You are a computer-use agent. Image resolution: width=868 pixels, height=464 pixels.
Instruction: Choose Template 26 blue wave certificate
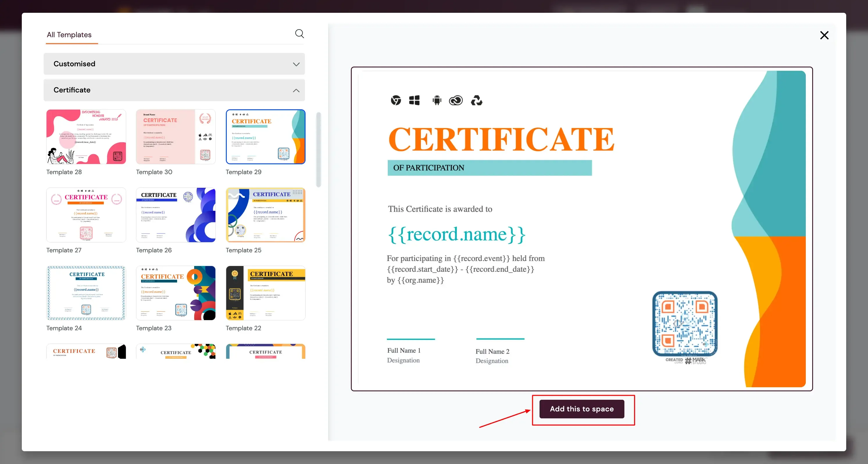point(176,215)
